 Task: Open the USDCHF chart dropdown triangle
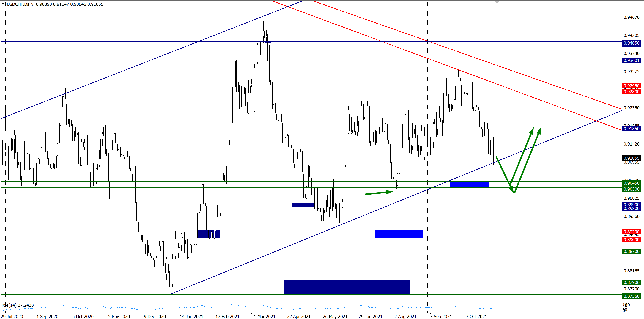pos(3,4)
